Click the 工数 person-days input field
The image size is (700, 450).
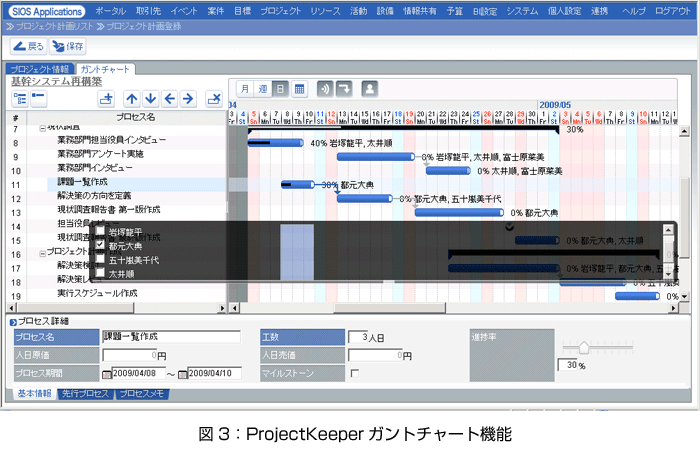(358, 337)
